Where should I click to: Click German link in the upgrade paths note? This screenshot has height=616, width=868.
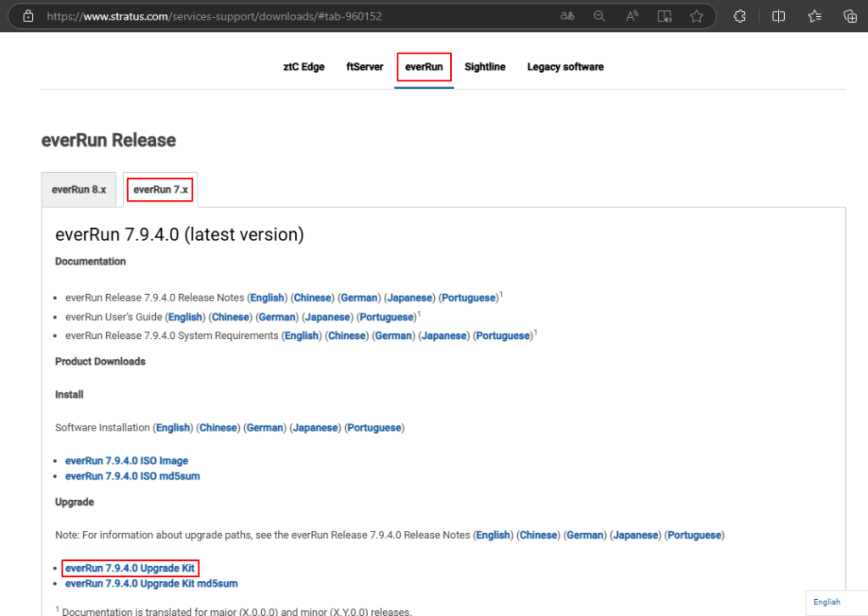[585, 536]
